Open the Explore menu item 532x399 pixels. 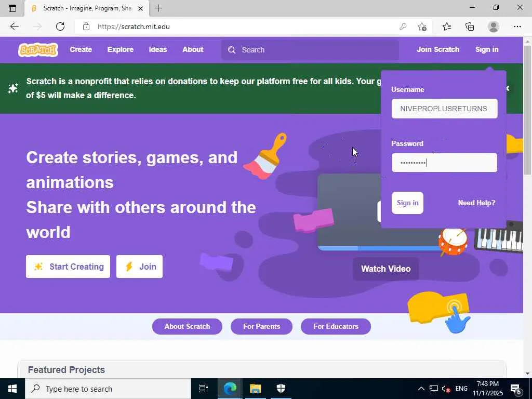pyautogui.click(x=120, y=49)
